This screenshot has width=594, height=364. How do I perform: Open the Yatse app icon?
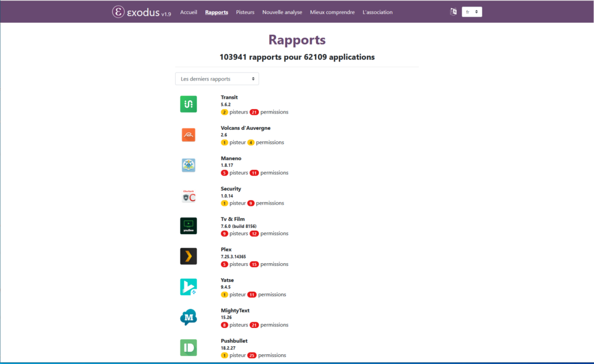189,287
